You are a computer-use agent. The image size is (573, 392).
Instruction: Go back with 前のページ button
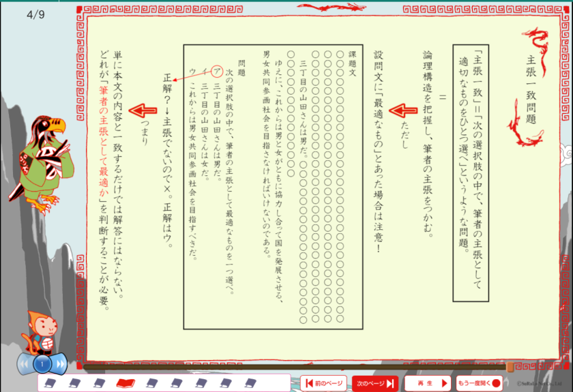pyautogui.click(x=323, y=383)
